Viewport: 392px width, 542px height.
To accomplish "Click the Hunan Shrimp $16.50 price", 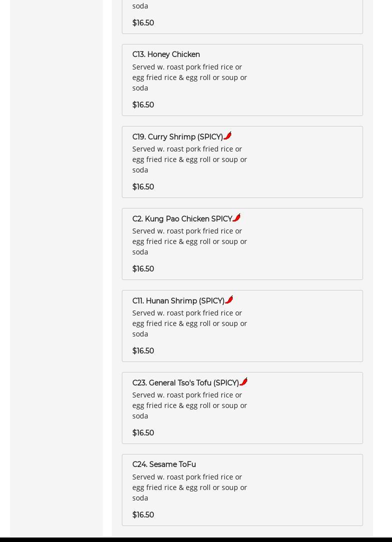I will coord(143,351).
